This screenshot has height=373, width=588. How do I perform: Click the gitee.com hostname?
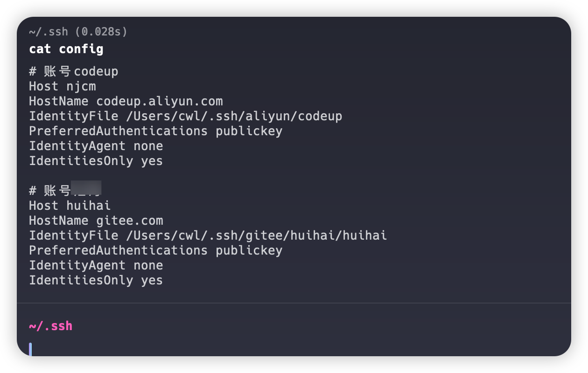[130, 221]
